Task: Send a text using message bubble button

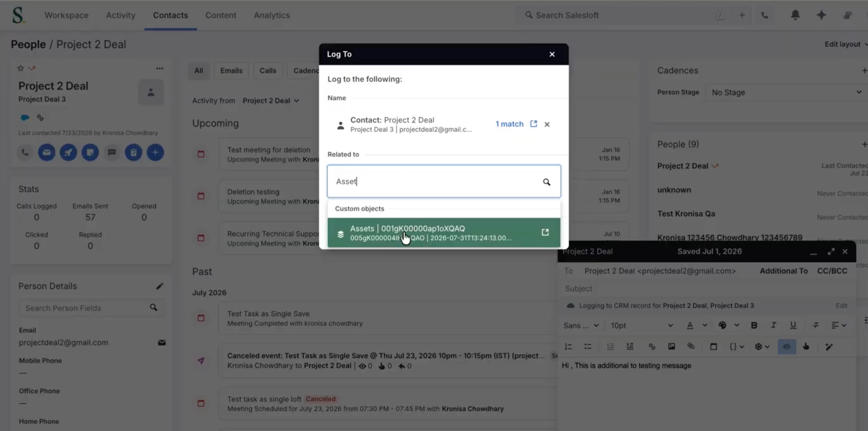Action: [x=112, y=153]
